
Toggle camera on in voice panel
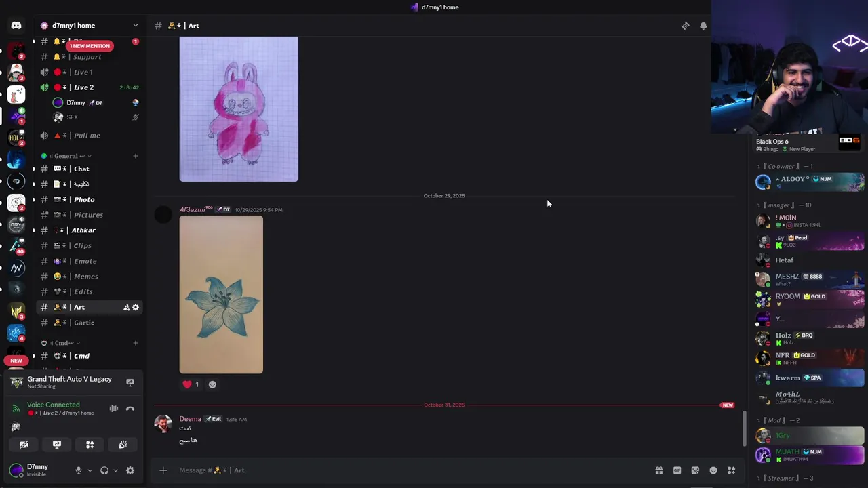[x=24, y=445]
